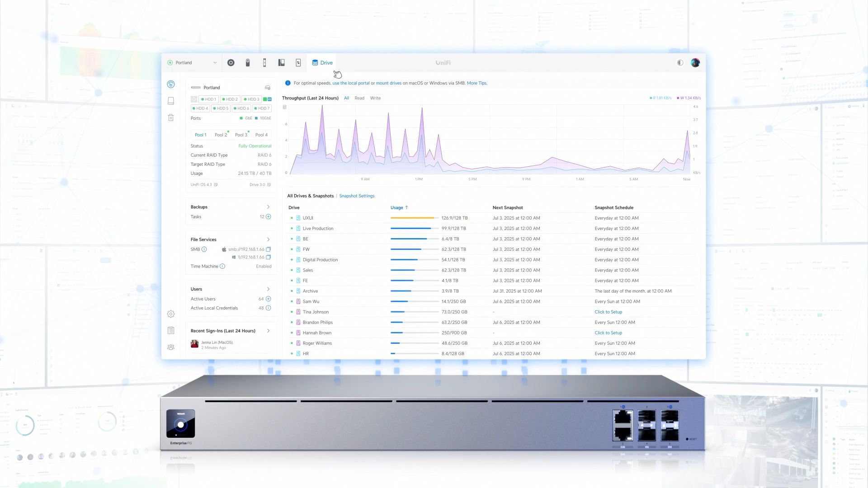Show only Write throughput
This screenshot has height=488, width=868.
click(x=375, y=98)
